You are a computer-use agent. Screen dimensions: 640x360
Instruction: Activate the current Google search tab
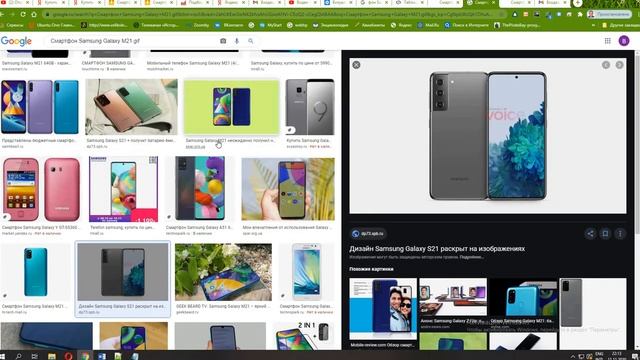pyautogui.click(x=481, y=3)
